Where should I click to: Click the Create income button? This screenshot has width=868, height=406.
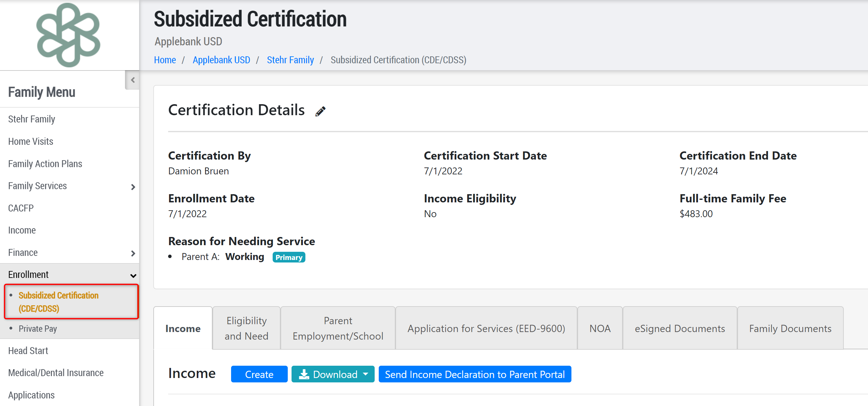(259, 374)
